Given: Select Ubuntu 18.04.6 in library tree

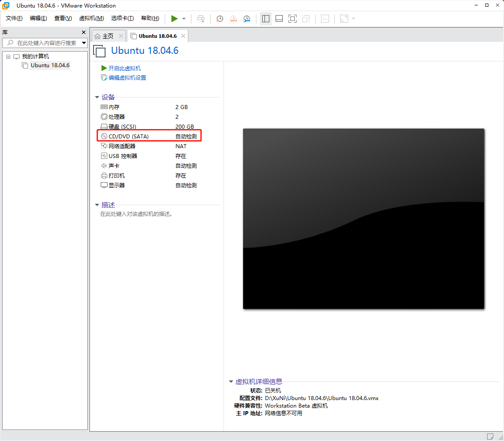Looking at the screenshot, I should [x=50, y=65].
